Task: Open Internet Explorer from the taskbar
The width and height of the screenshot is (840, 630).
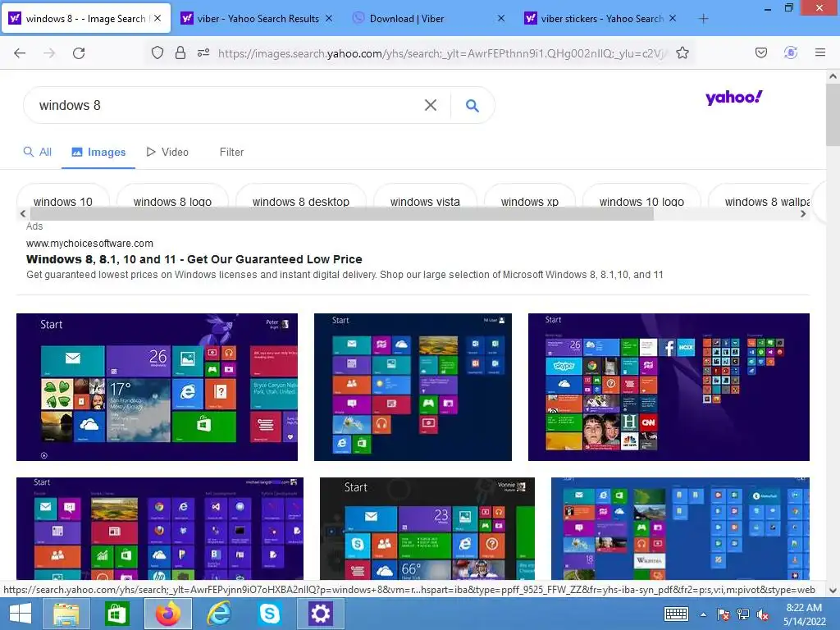Action: tap(218, 614)
